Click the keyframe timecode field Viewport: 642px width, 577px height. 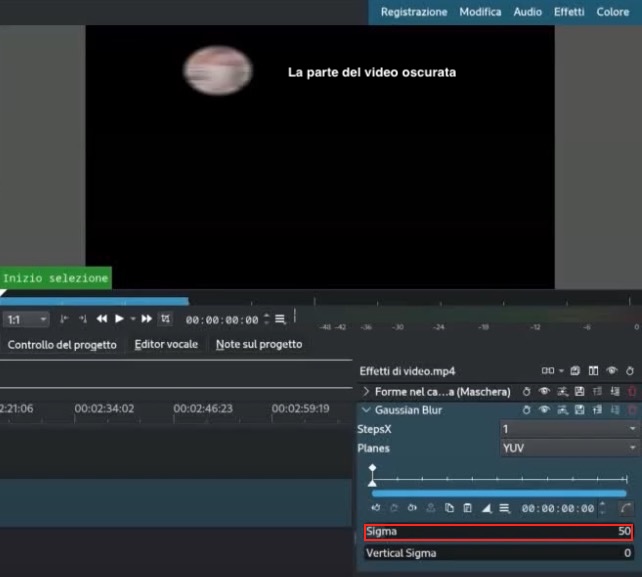(x=558, y=509)
